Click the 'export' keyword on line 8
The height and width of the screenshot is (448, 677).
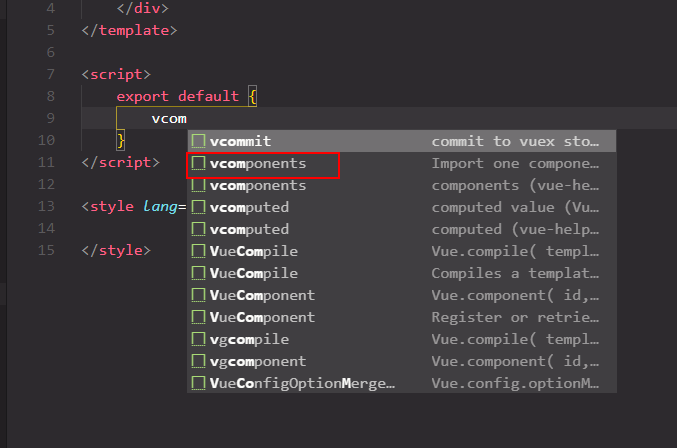[142, 96]
